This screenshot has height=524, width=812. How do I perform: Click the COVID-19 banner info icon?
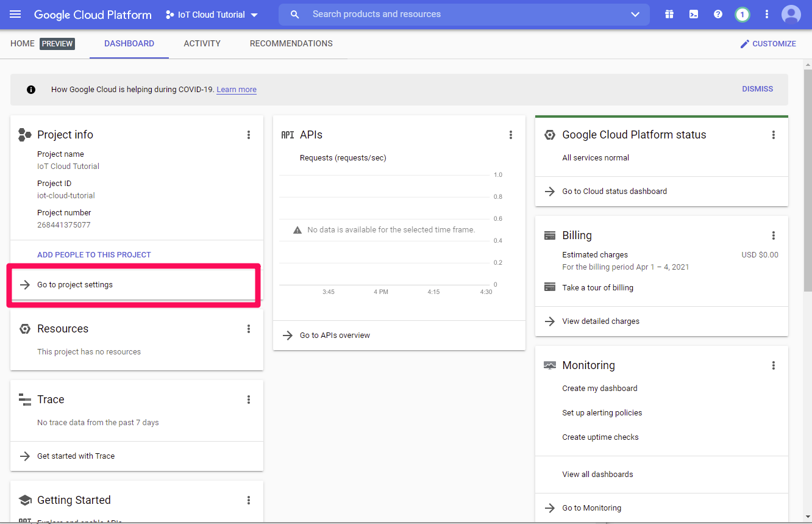point(31,90)
